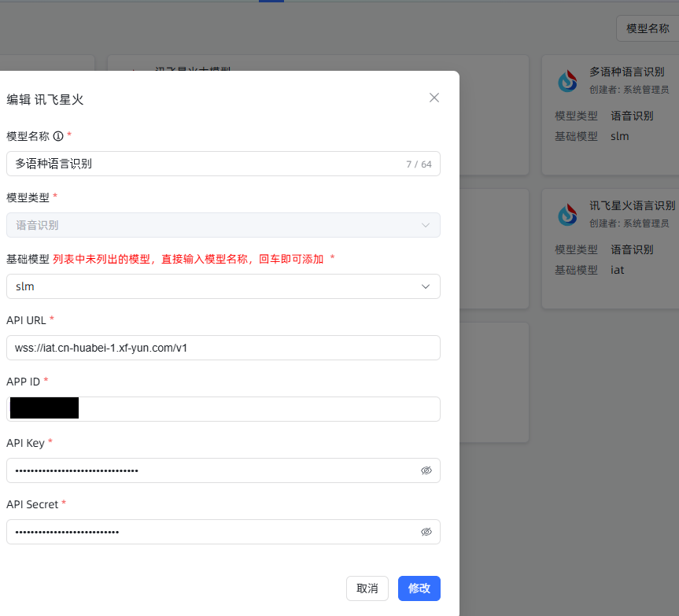Screen dimensions: 679x616
Task: Open the 多语种语言识别 model card title
Action: (x=626, y=72)
